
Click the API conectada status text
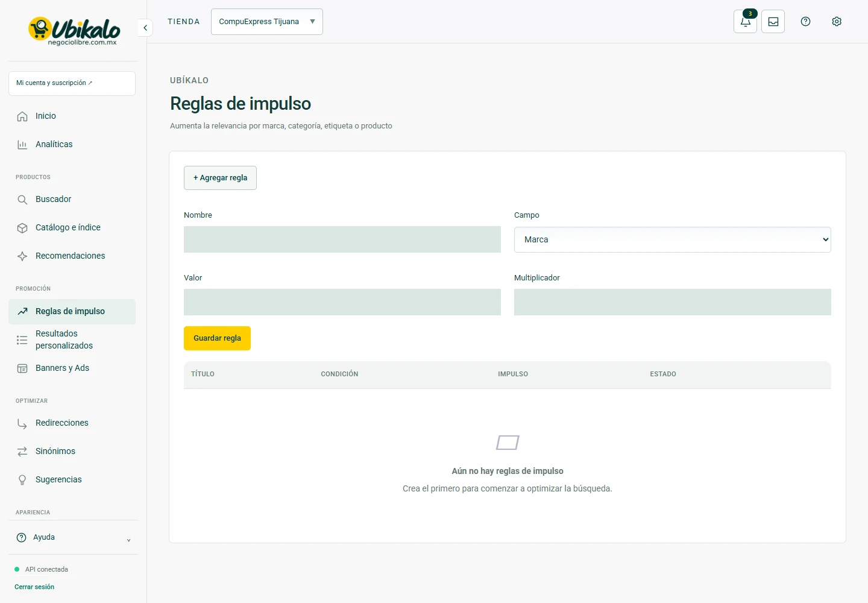[x=46, y=570]
